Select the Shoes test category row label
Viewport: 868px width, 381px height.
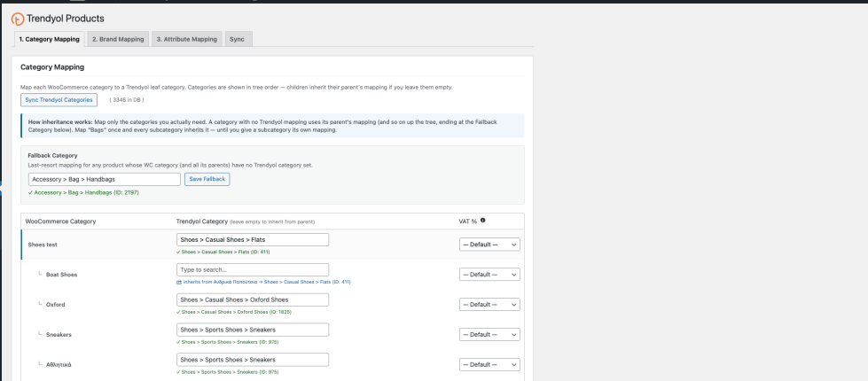point(43,245)
